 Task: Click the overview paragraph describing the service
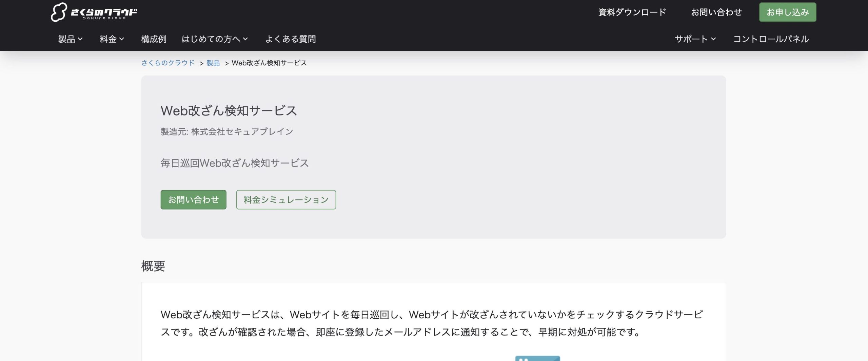(x=432, y=323)
